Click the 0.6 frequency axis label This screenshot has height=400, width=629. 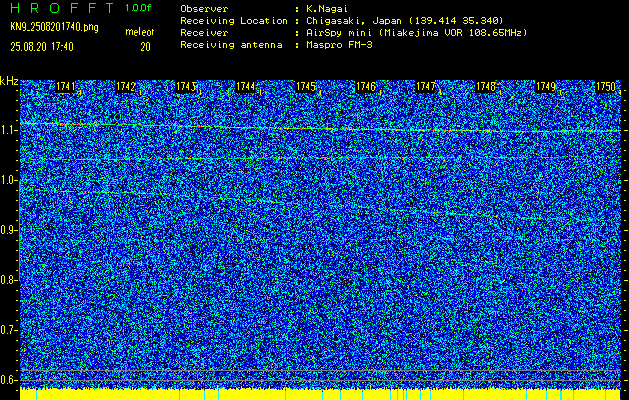tap(9, 380)
